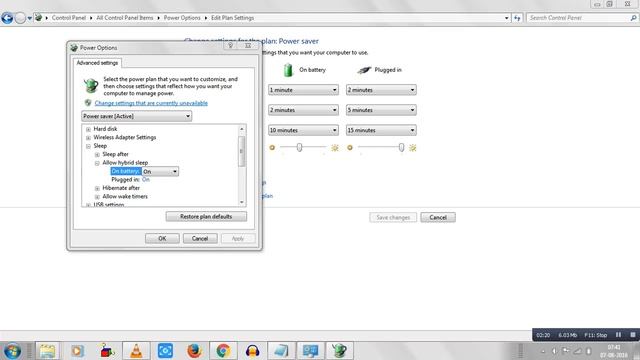640x360 pixels.
Task: Open the address bar history dropdown arrow
Action: click(507, 18)
